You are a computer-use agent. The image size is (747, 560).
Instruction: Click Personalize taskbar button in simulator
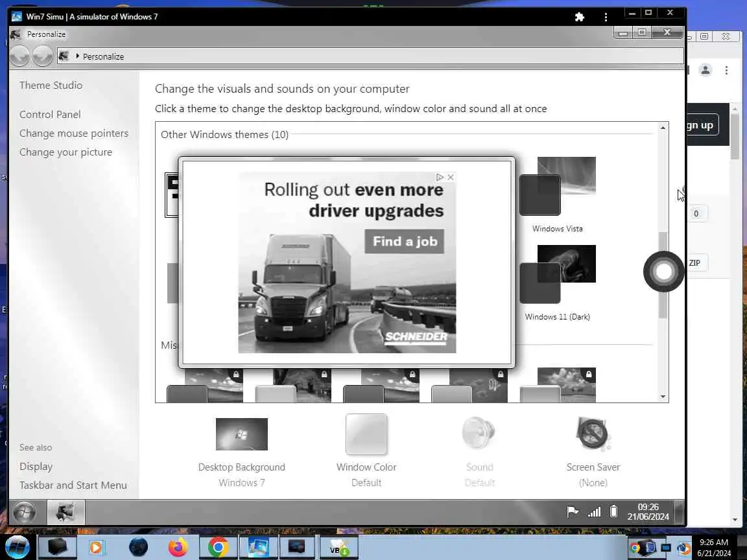[x=65, y=513]
